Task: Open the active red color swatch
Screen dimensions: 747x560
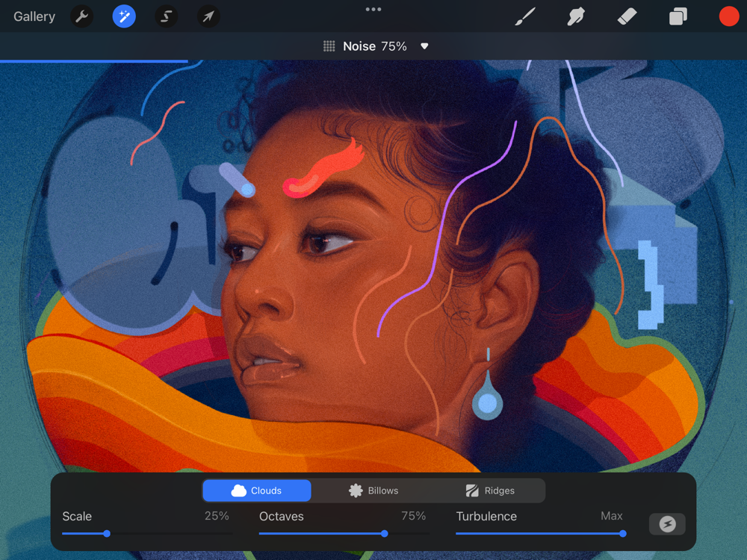Action: coord(729,16)
